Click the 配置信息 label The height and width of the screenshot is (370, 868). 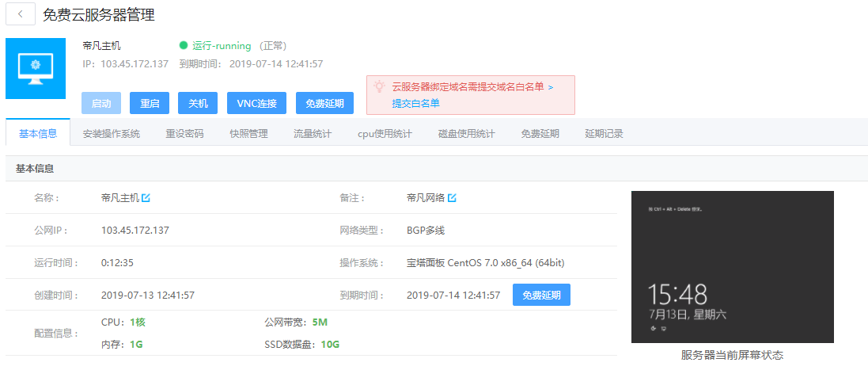[56, 334]
